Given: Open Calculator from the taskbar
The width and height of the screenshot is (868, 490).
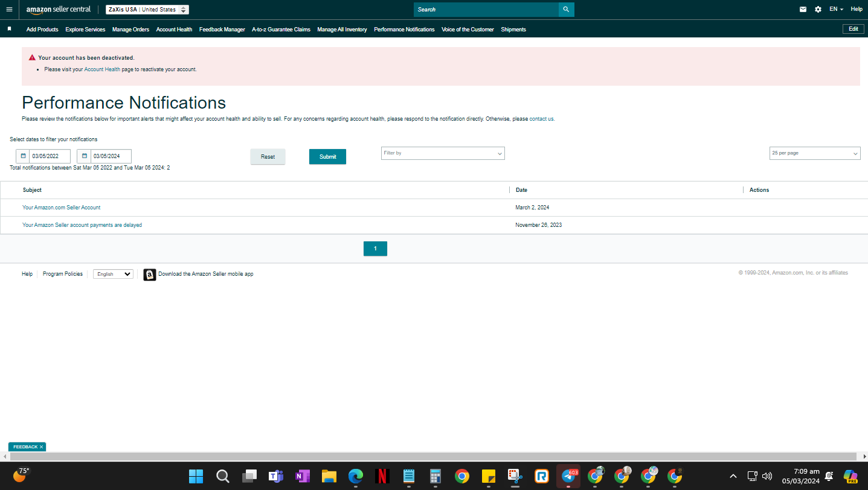Looking at the screenshot, I should coord(435,476).
